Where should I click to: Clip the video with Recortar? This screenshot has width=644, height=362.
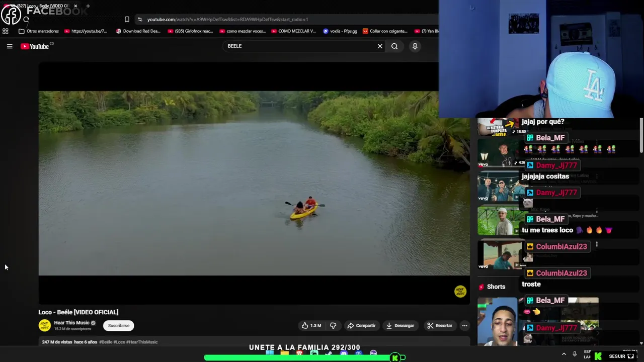click(440, 326)
